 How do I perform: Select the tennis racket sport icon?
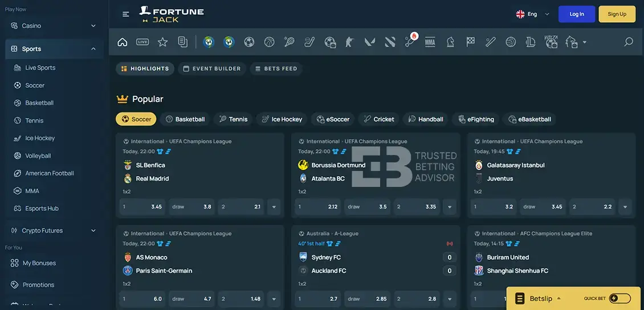(289, 42)
